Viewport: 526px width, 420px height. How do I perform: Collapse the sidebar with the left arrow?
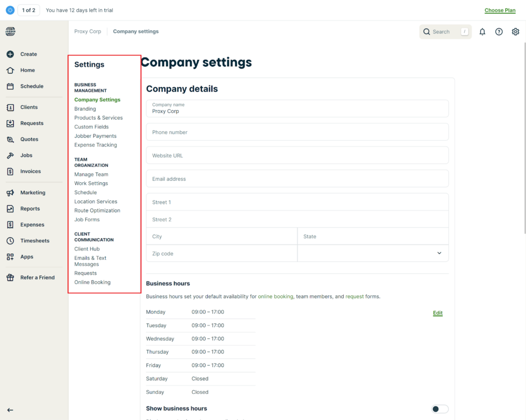(x=10, y=410)
